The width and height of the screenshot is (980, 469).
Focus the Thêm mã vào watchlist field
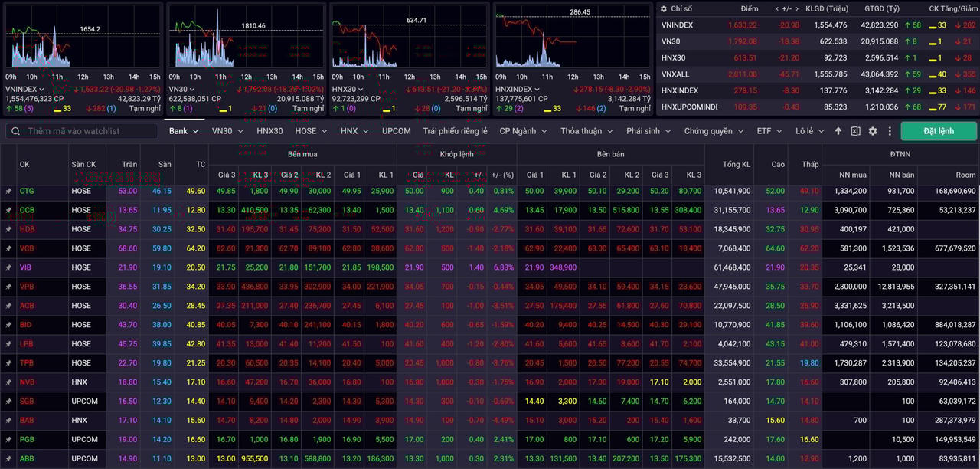[x=88, y=131]
